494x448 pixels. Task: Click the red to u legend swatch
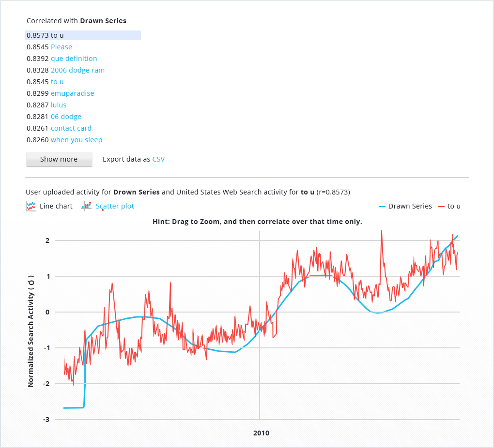pyautogui.click(x=441, y=207)
